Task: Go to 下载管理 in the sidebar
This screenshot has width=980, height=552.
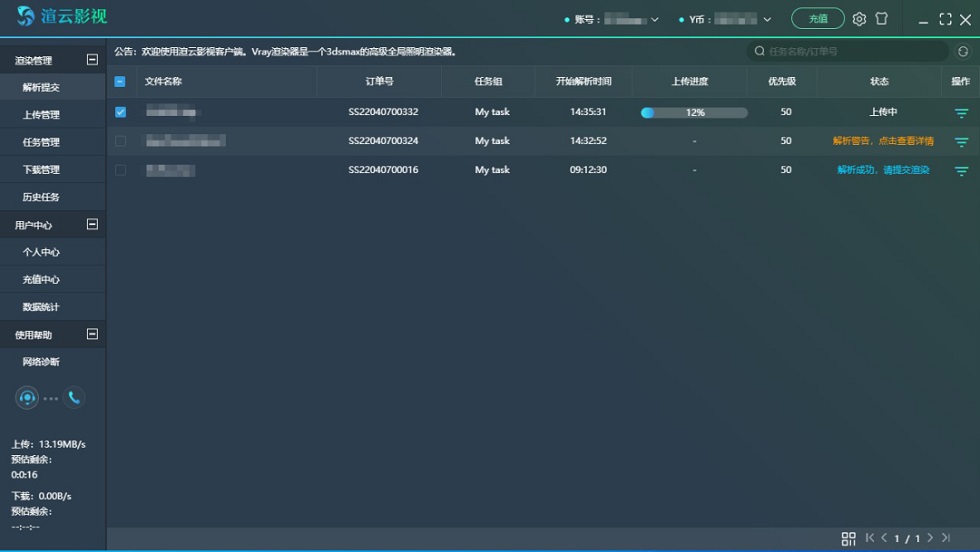Action: click(42, 170)
